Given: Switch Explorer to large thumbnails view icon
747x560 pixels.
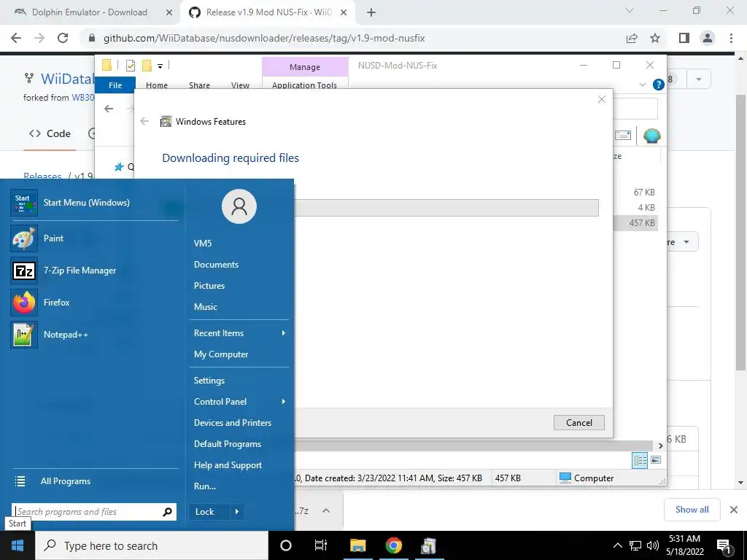Looking at the screenshot, I should (656, 460).
